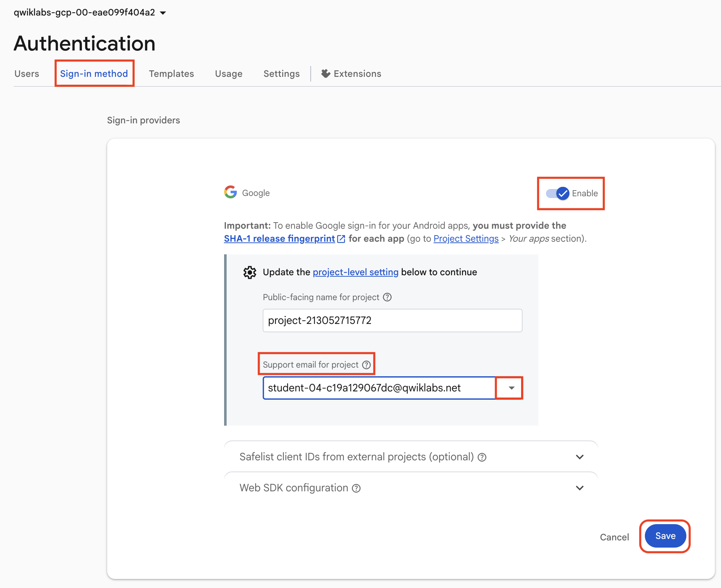Click the Authentication page title
The height and width of the screenshot is (588, 721).
coord(84,44)
